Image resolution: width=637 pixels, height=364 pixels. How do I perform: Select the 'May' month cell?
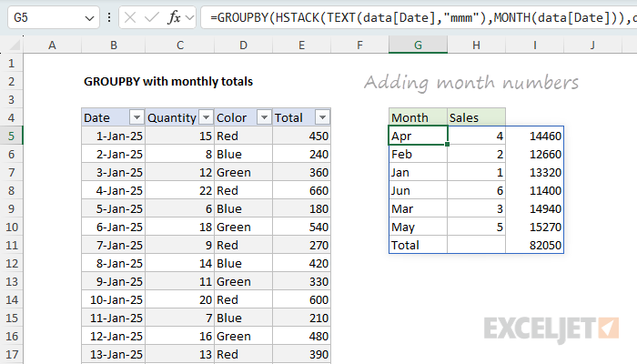pos(418,227)
